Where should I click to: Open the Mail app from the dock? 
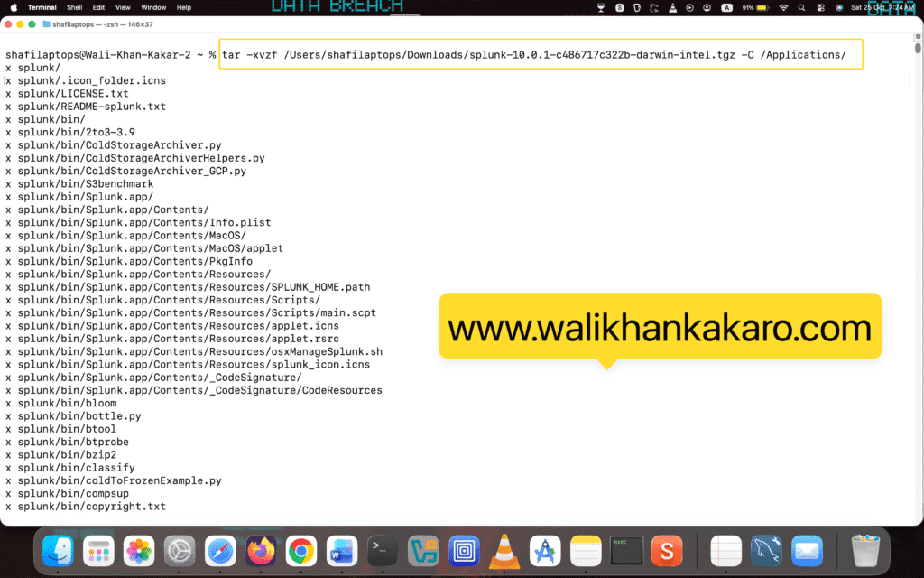pos(807,551)
